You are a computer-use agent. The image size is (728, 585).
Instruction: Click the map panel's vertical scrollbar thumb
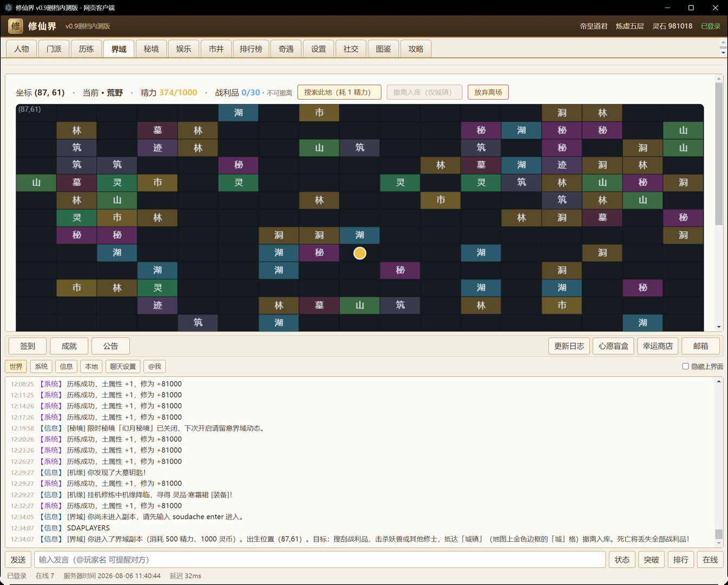719,154
